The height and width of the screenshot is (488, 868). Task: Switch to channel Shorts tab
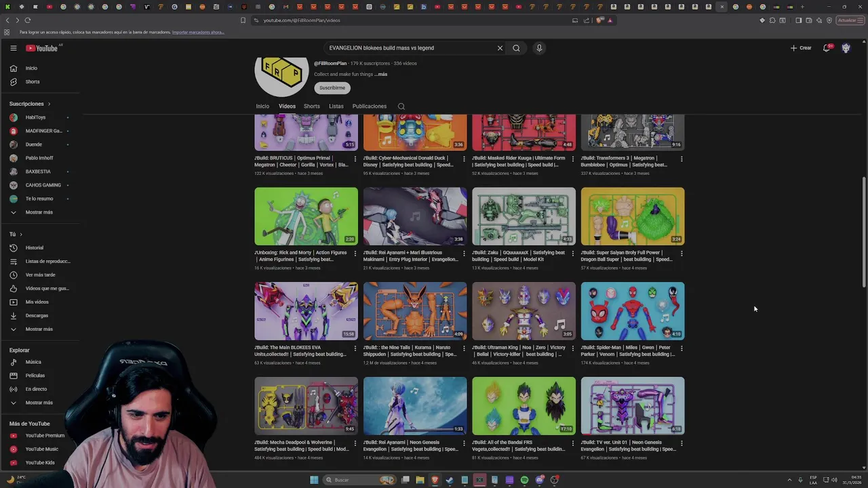pos(312,106)
